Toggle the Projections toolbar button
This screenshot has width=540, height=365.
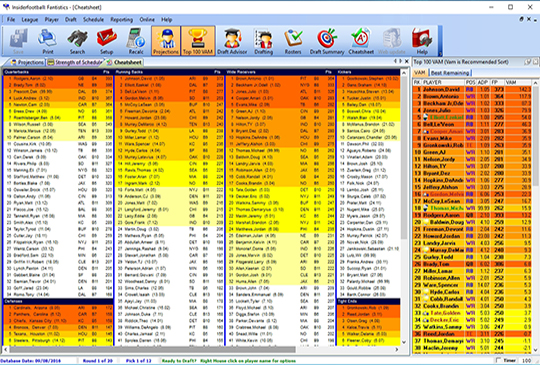(x=166, y=41)
